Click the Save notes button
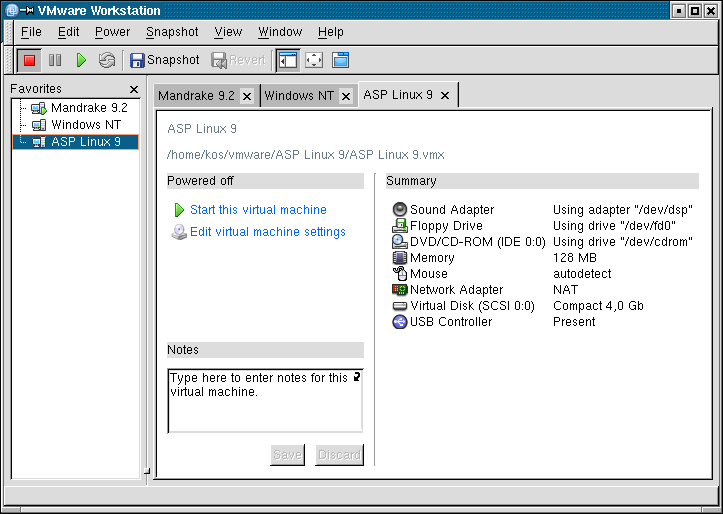 [x=287, y=455]
